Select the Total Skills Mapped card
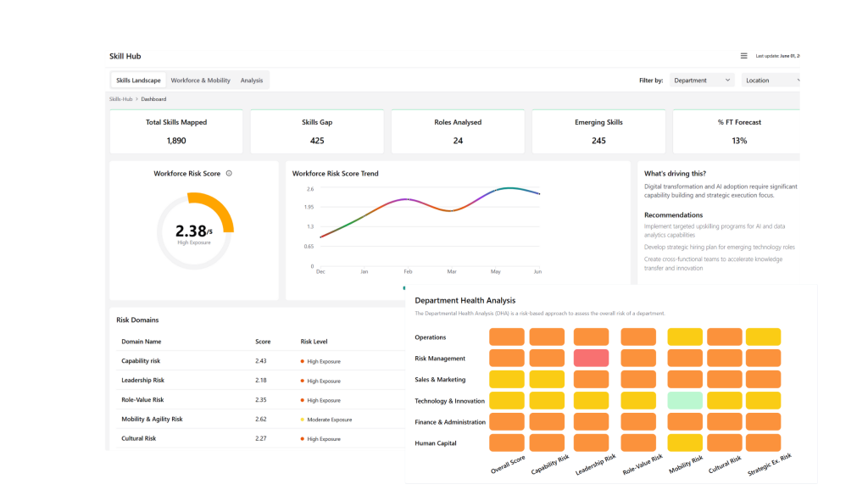 [x=175, y=131]
